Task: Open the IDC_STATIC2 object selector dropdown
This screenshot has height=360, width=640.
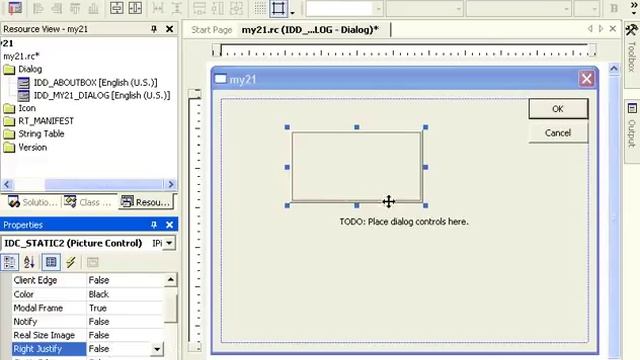Action: 169,243
